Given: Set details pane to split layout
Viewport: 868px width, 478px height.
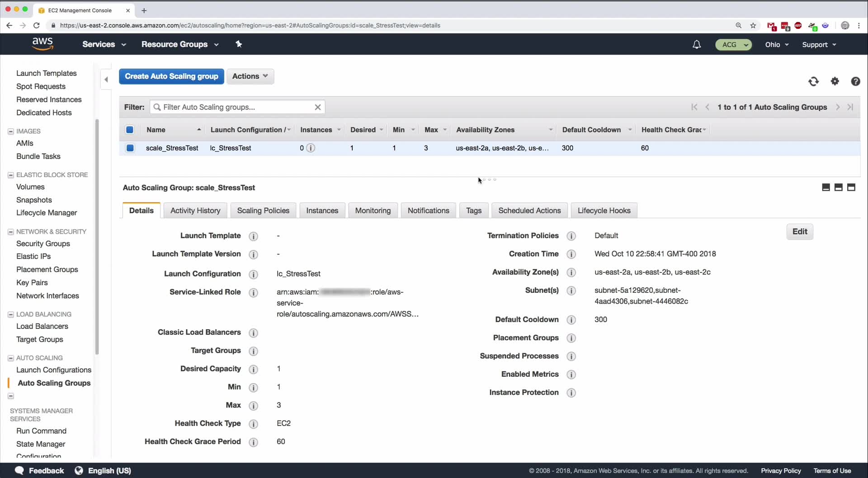Looking at the screenshot, I should pos(839,187).
